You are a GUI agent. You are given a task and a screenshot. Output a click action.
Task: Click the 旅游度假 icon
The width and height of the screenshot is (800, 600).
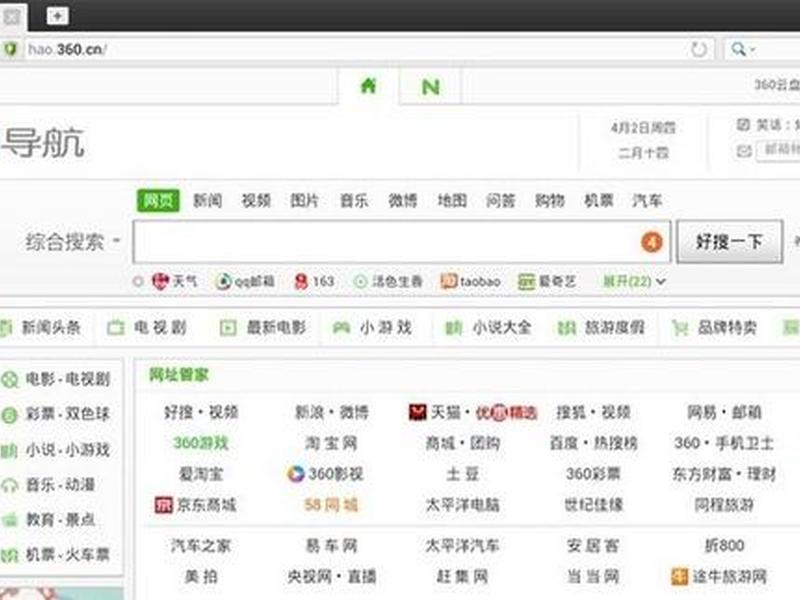566,328
